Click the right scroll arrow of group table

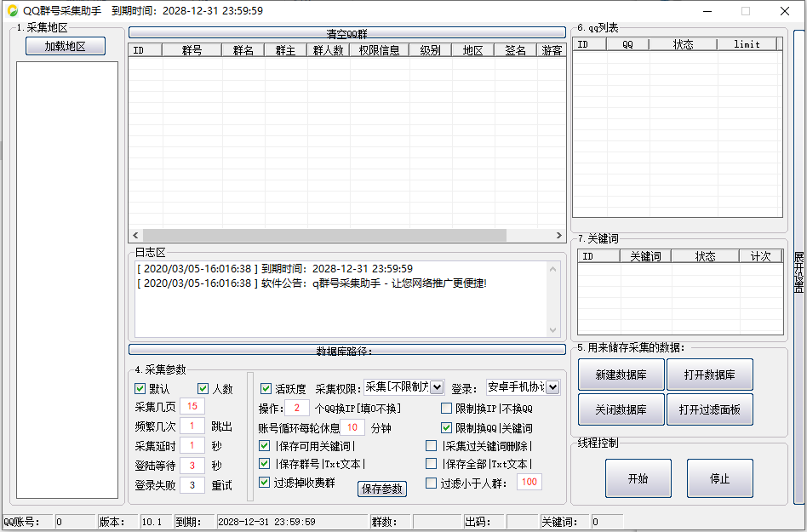pyautogui.click(x=559, y=235)
